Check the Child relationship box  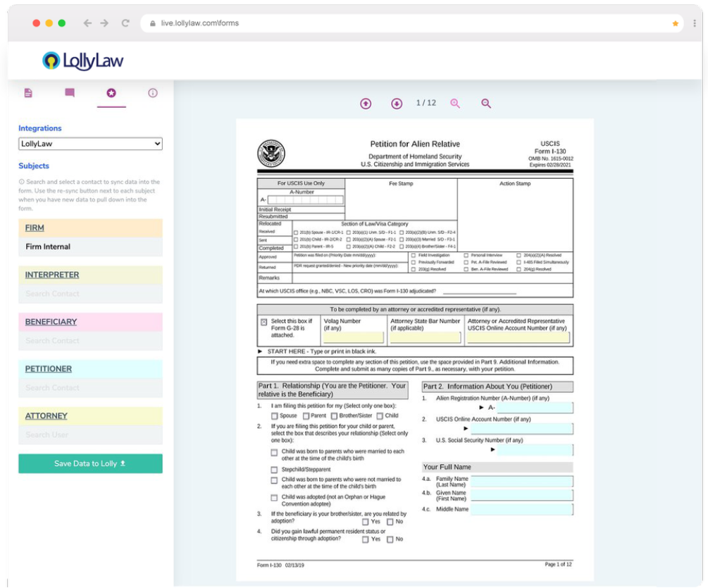click(380, 416)
